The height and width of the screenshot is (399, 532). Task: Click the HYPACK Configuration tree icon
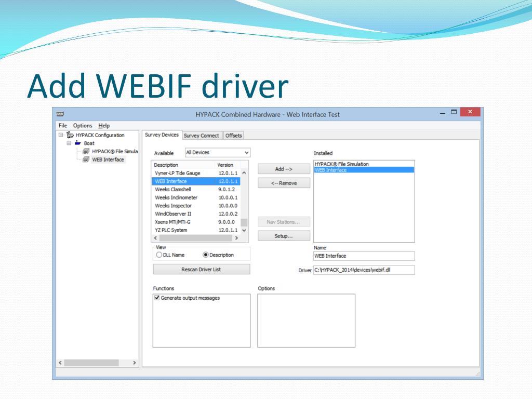tap(70, 135)
